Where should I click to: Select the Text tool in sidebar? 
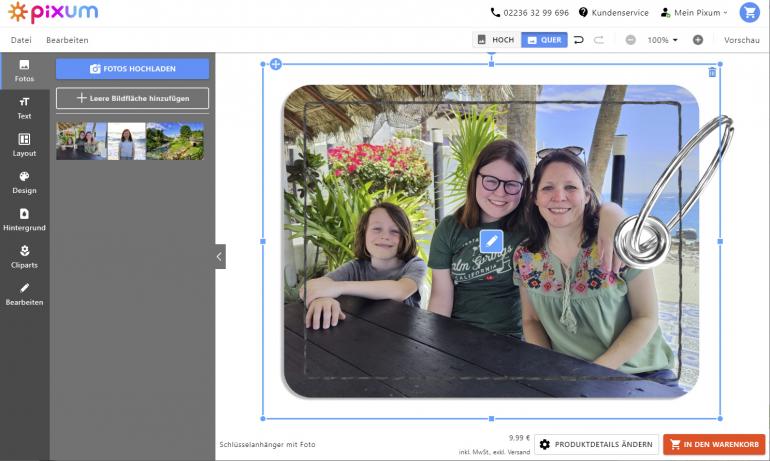pyautogui.click(x=24, y=107)
